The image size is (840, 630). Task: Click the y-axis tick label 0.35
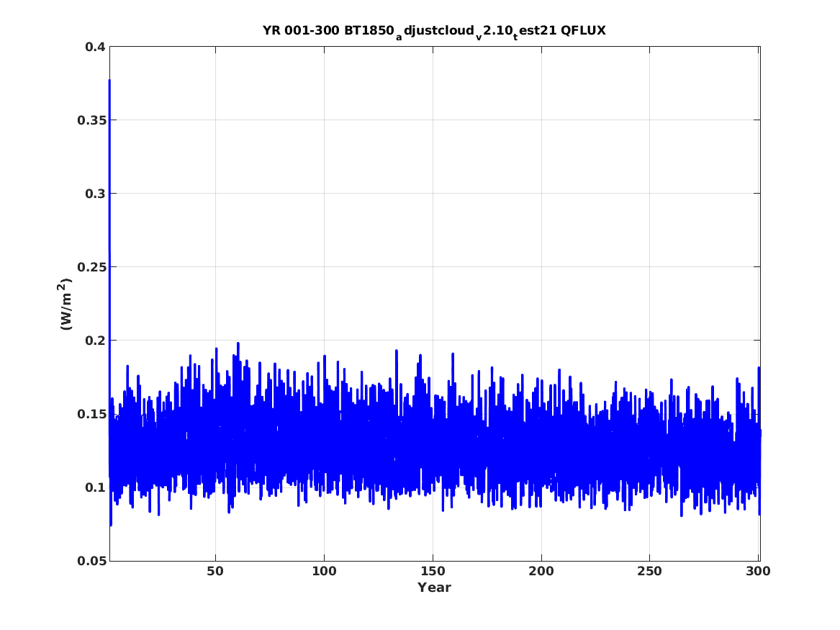pos(91,120)
